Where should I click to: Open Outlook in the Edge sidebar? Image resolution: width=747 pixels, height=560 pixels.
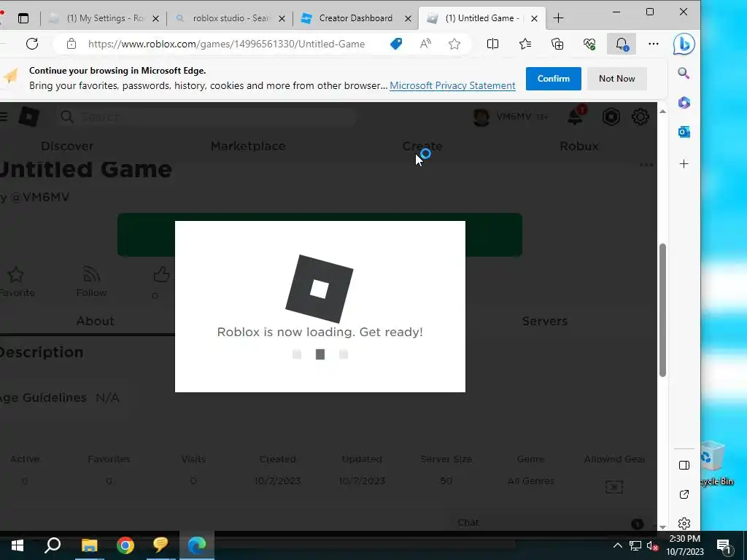[x=684, y=132]
